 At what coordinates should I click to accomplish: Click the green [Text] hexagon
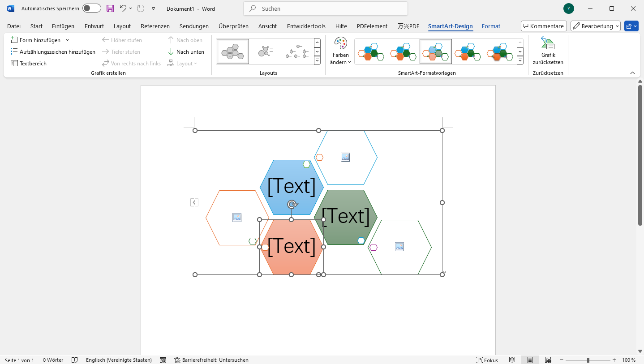(x=346, y=216)
